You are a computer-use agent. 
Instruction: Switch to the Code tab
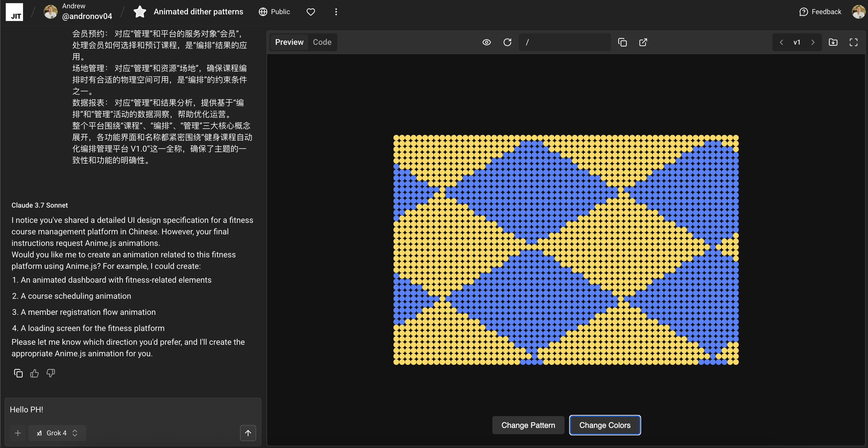pyautogui.click(x=322, y=42)
